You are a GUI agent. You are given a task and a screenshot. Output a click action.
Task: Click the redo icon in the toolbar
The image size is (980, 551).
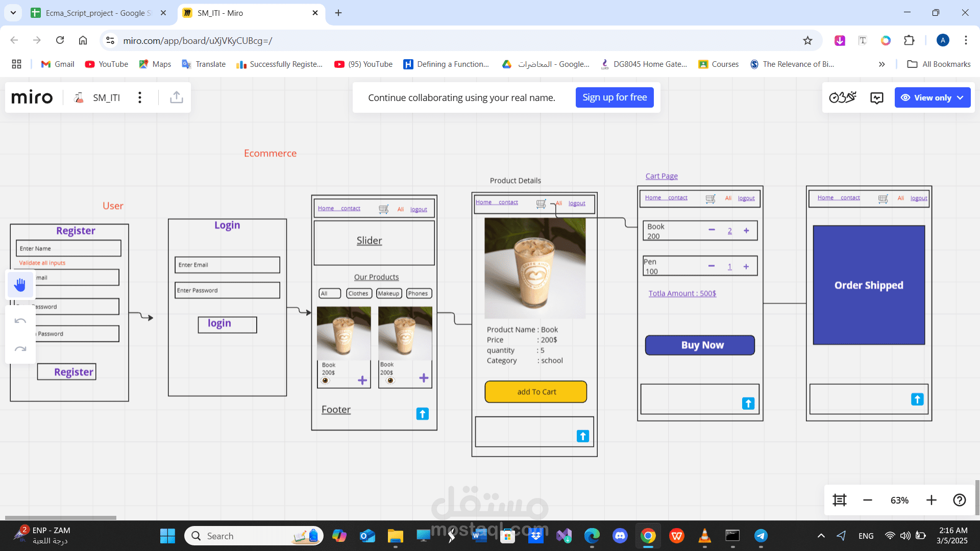20,349
